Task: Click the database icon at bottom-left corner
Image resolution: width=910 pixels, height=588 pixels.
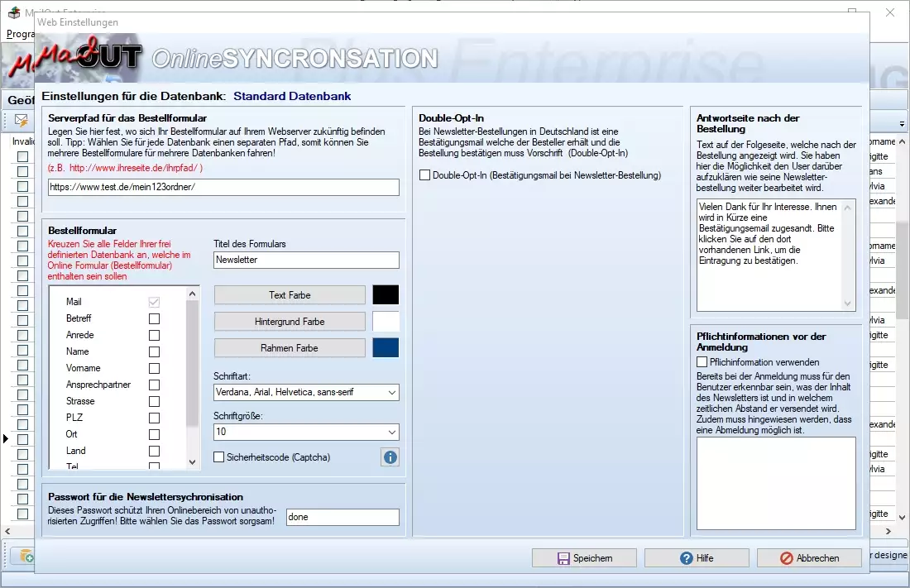Action: pos(26,557)
